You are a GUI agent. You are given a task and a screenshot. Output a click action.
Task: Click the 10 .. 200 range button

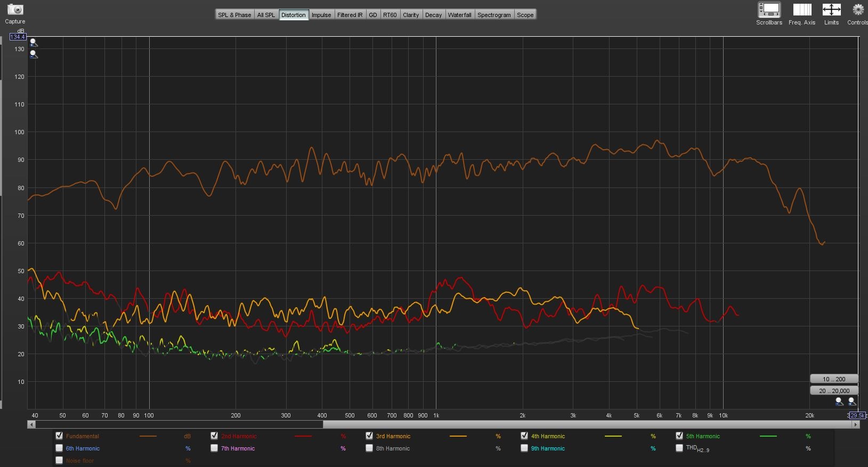834,379
